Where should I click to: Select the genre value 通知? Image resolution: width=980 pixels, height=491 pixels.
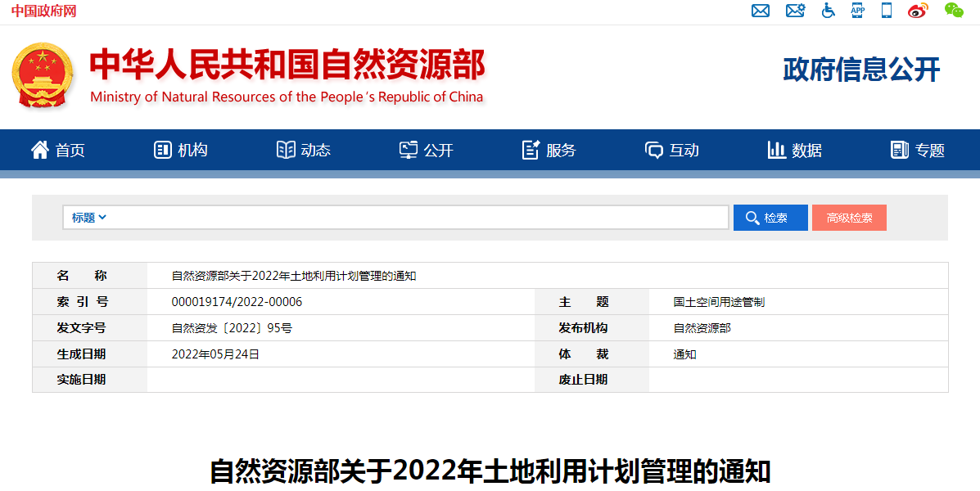[685, 354]
